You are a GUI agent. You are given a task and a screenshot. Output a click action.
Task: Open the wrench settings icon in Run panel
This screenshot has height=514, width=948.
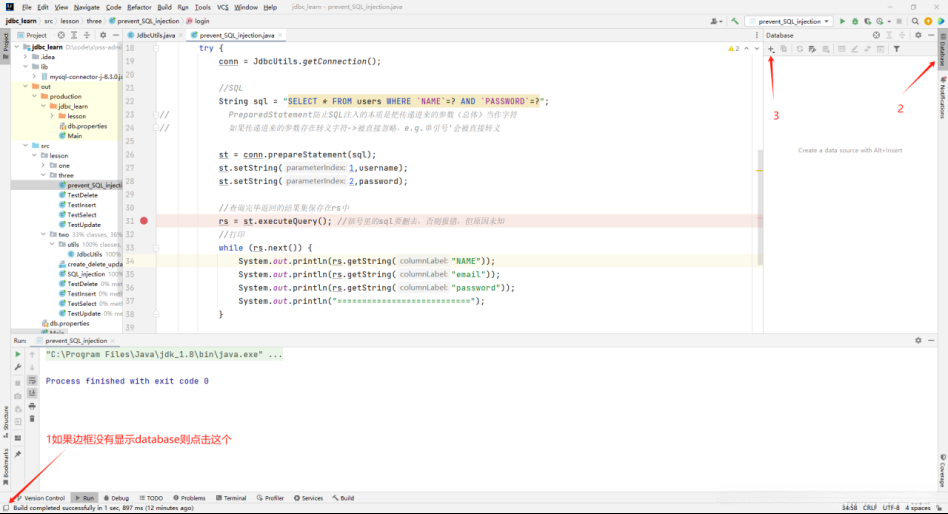[x=18, y=367]
